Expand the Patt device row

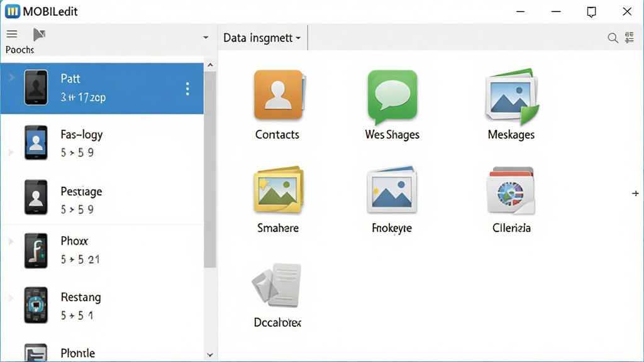11,77
